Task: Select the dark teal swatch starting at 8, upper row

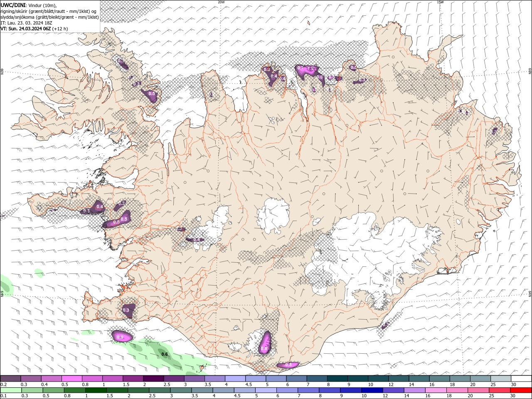Action: click(x=337, y=379)
